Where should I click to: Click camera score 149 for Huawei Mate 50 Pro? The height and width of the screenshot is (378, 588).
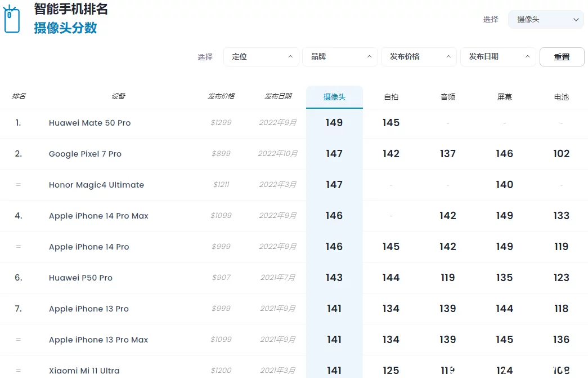click(x=334, y=123)
